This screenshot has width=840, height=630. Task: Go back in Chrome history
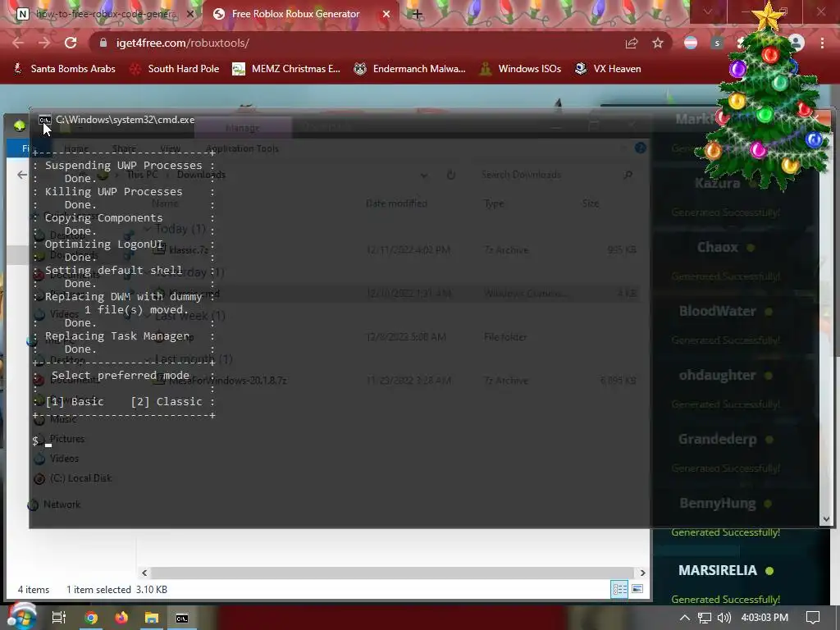click(18, 43)
